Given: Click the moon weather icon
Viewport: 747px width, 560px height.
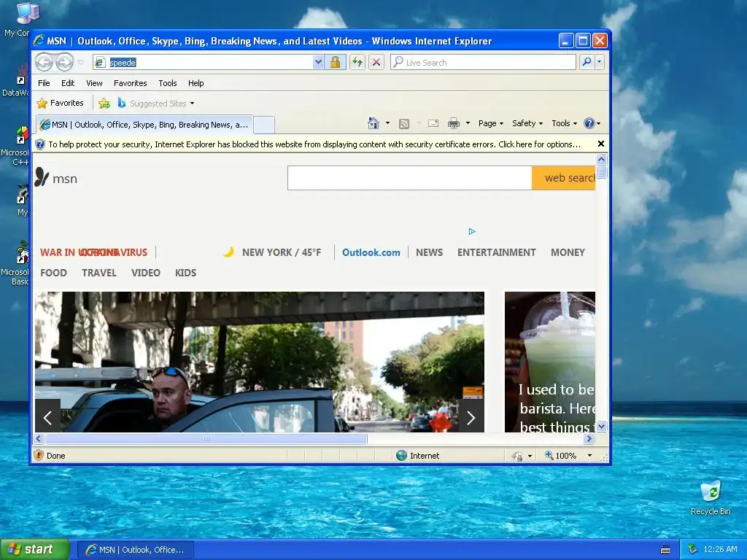Looking at the screenshot, I should point(228,252).
